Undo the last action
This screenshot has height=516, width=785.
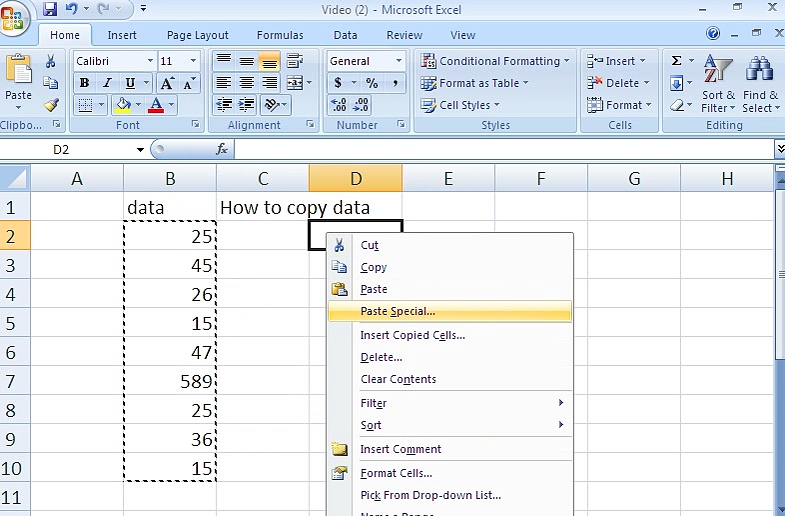pyautogui.click(x=72, y=9)
